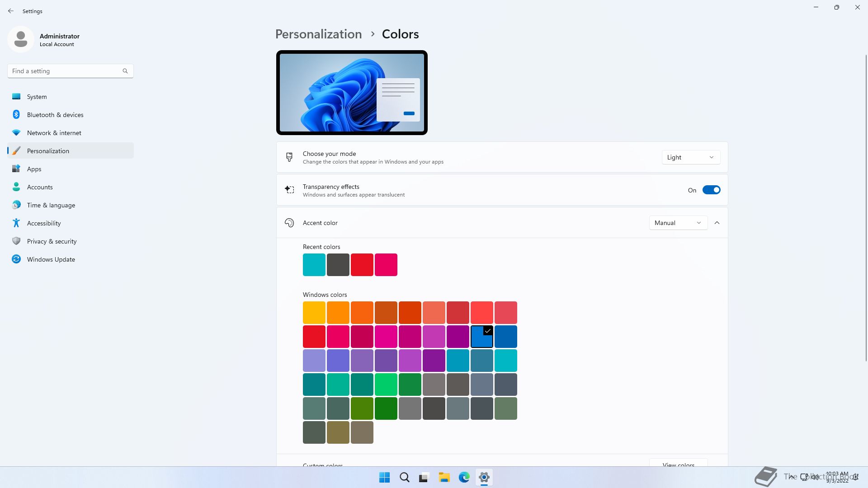
Task: Turn off Transparency effects toggle
Action: pos(711,190)
